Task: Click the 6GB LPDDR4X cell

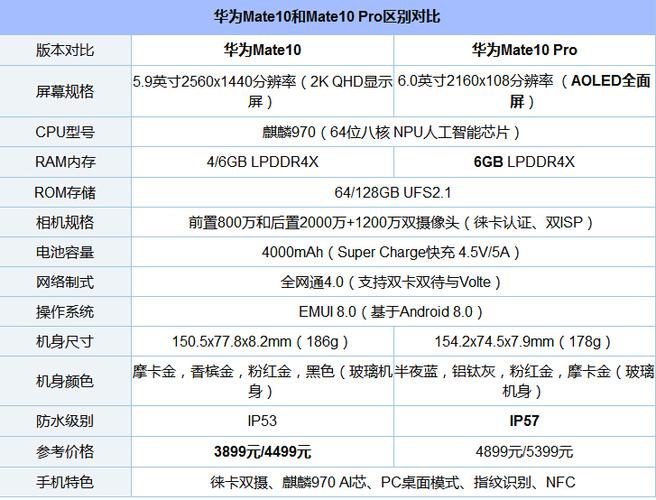Action: (x=525, y=162)
